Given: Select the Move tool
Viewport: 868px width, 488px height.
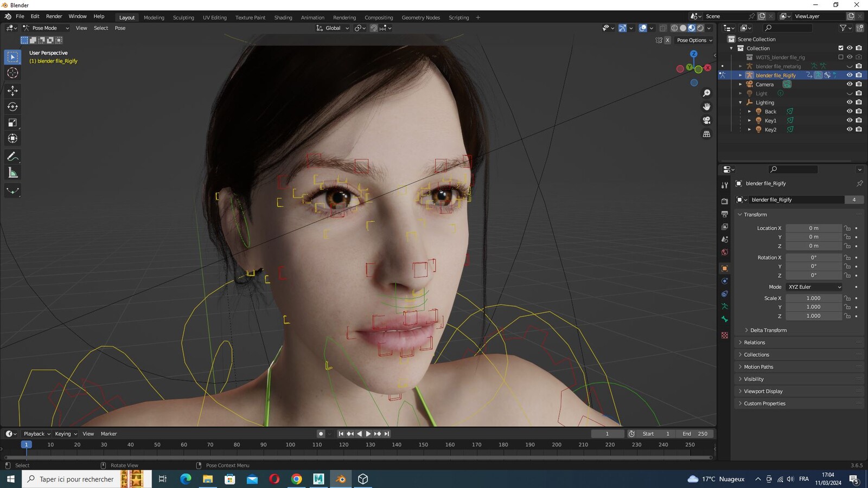Looking at the screenshot, I should (12, 91).
